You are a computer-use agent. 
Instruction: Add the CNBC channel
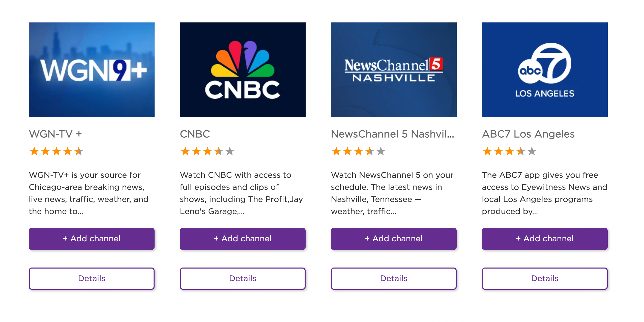[242, 239]
